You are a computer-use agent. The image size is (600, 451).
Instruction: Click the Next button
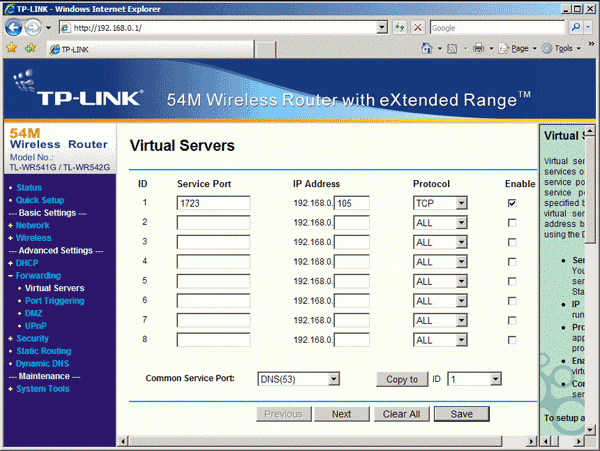click(x=341, y=414)
